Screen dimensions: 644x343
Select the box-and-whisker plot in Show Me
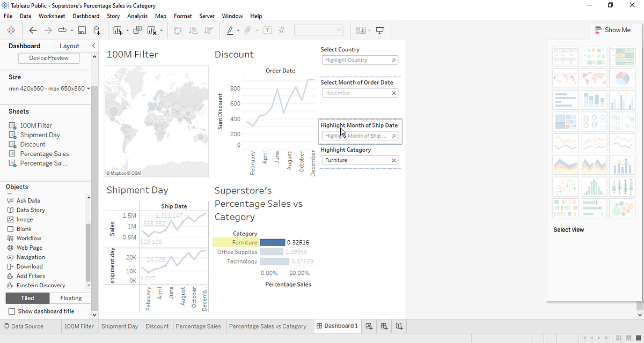pyautogui.click(x=622, y=187)
